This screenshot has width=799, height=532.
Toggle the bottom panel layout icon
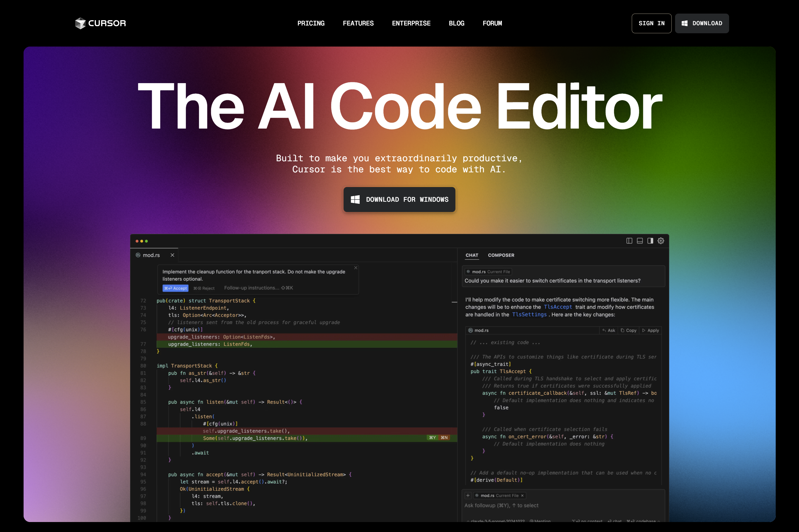pos(640,241)
